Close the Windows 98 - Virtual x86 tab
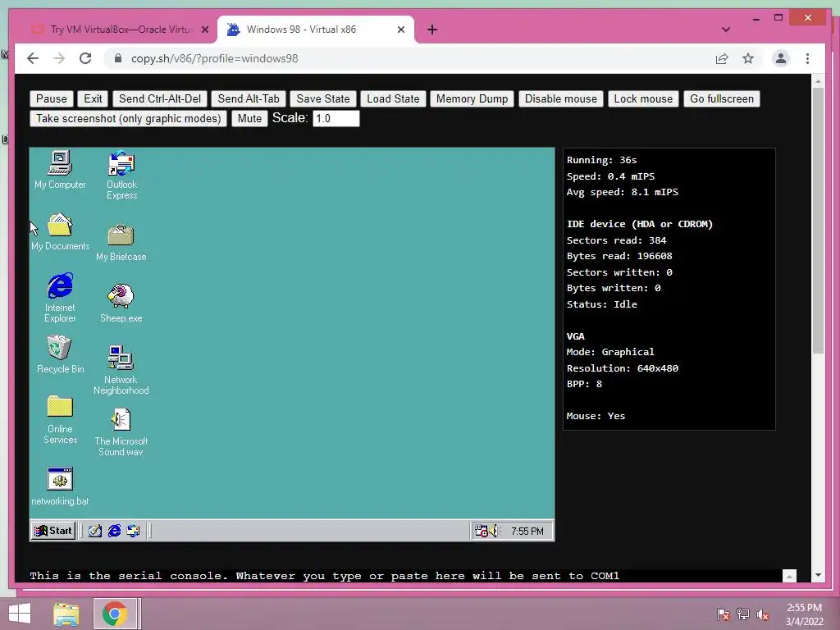 point(400,30)
